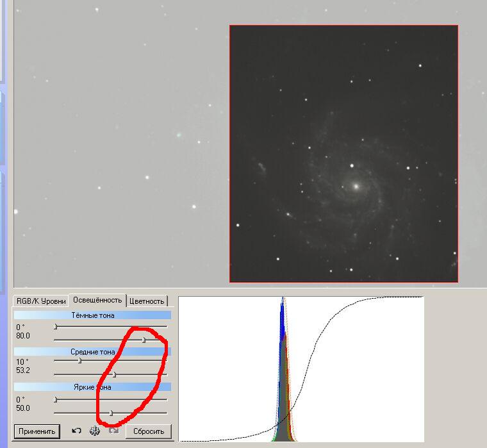Click the Яркие тона section header

[93, 387]
